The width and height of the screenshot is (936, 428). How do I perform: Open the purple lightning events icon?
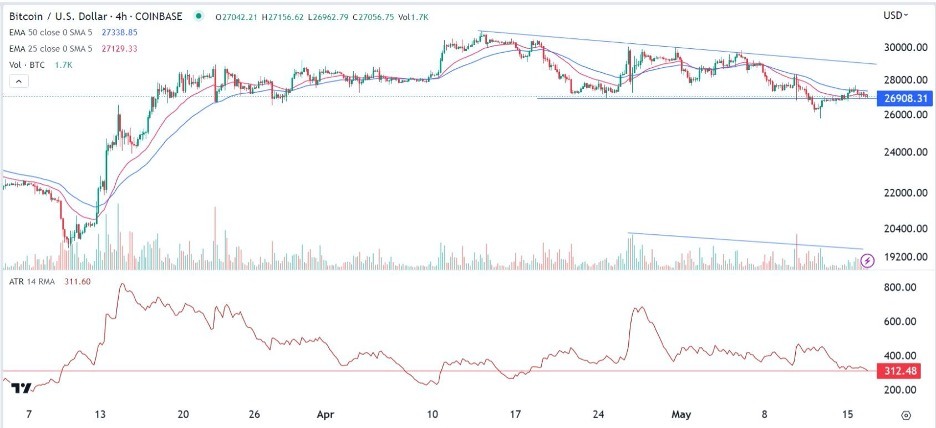[868, 260]
